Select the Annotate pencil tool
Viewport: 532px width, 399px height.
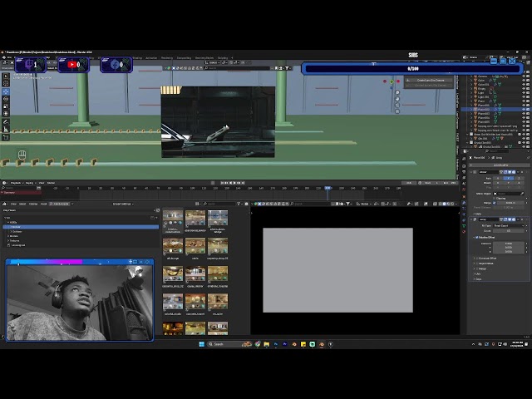point(6,122)
